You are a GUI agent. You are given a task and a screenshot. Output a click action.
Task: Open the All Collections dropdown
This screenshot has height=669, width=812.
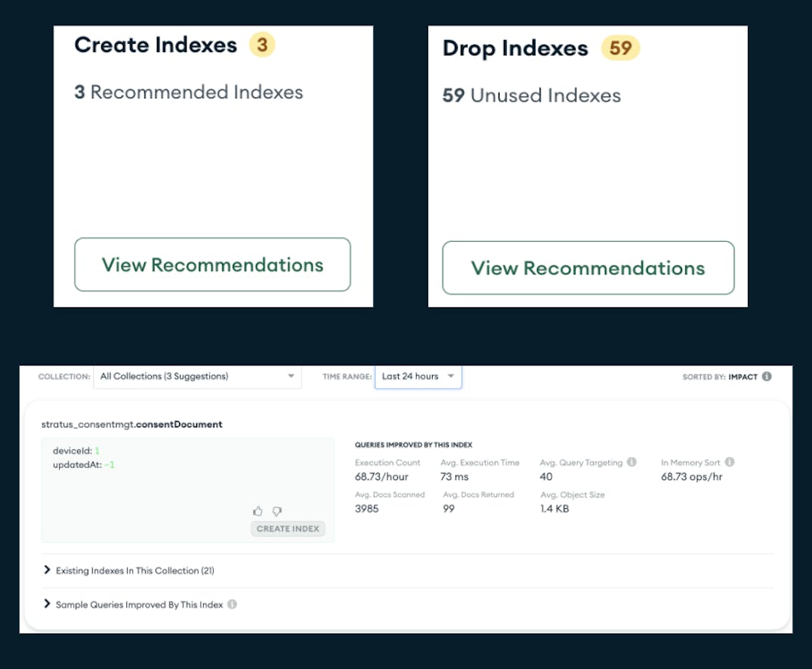click(196, 376)
